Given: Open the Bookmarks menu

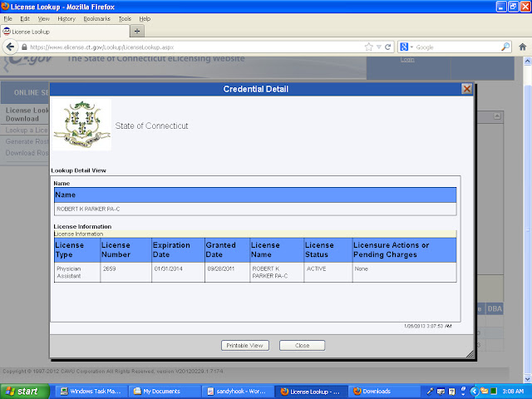Looking at the screenshot, I should coord(96,18).
